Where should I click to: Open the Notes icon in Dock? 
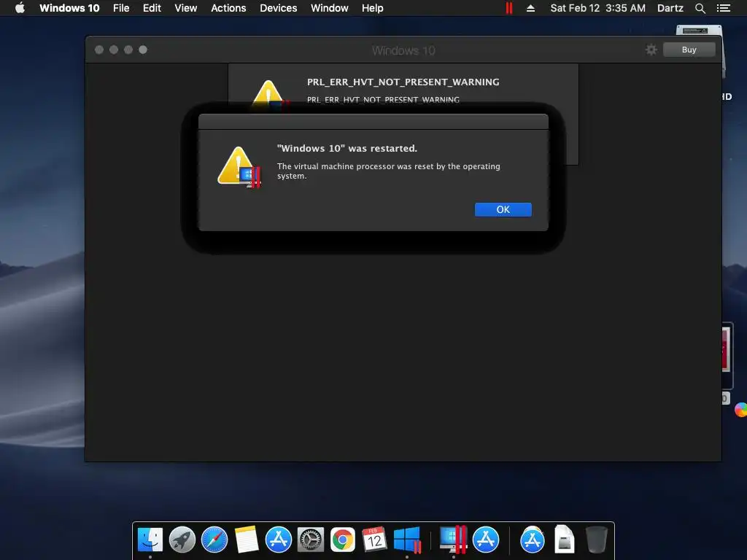247,540
